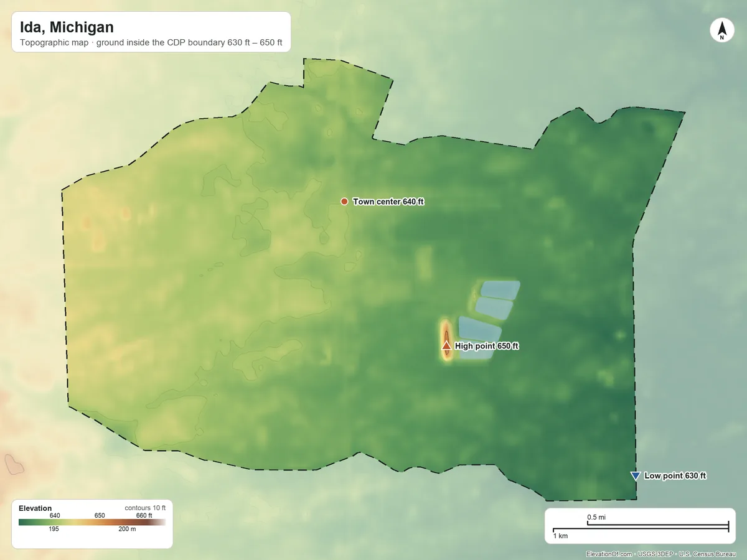Click the 'High point 650 ft' label
Image resolution: width=747 pixels, height=560 pixels.
click(x=487, y=346)
